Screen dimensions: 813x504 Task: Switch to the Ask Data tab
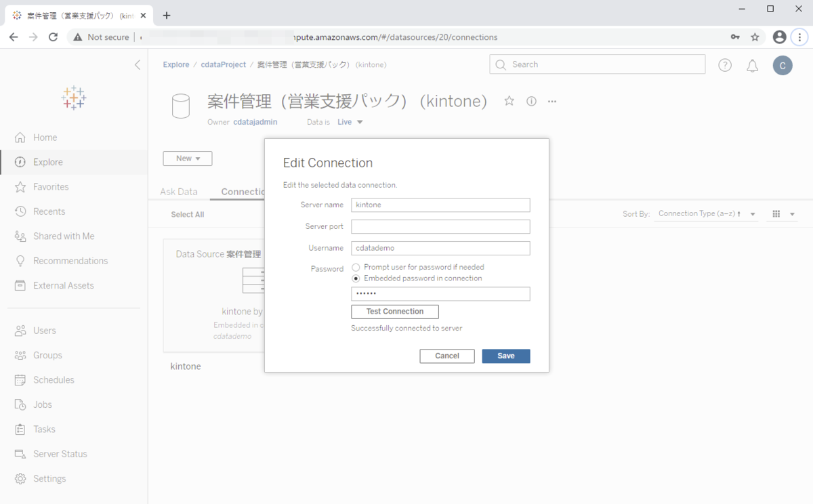pos(179,192)
